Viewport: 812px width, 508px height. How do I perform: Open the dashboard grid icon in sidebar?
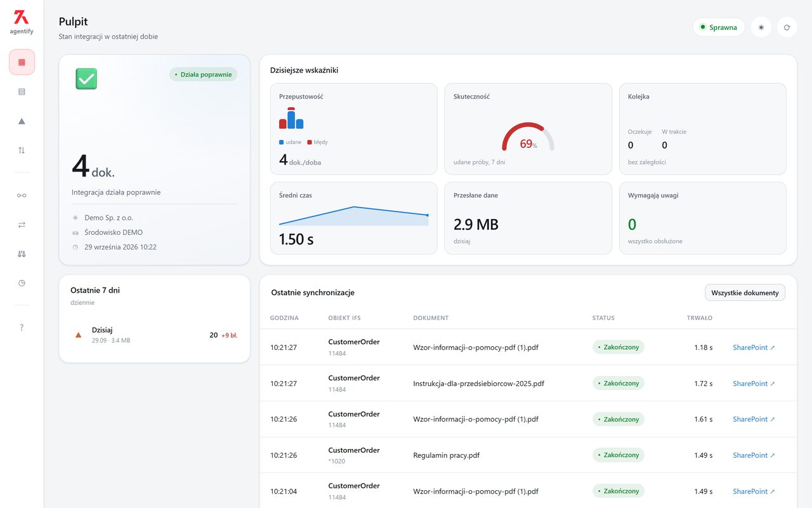22,62
